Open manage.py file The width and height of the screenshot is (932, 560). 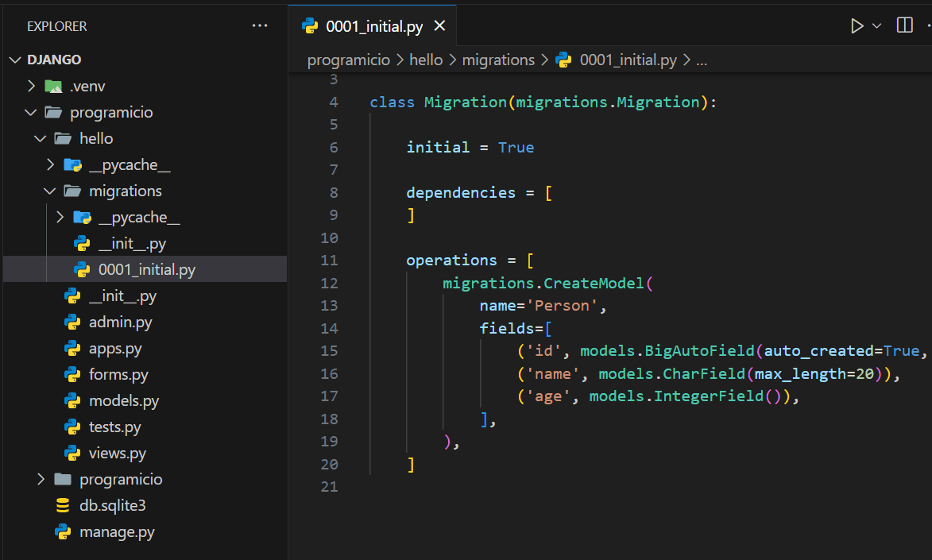[117, 531]
